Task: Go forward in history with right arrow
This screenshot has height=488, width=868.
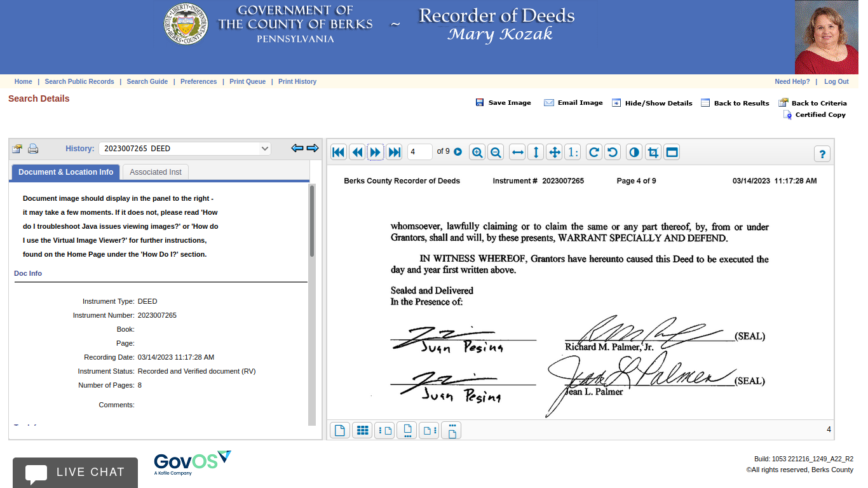Action: pyautogui.click(x=313, y=148)
